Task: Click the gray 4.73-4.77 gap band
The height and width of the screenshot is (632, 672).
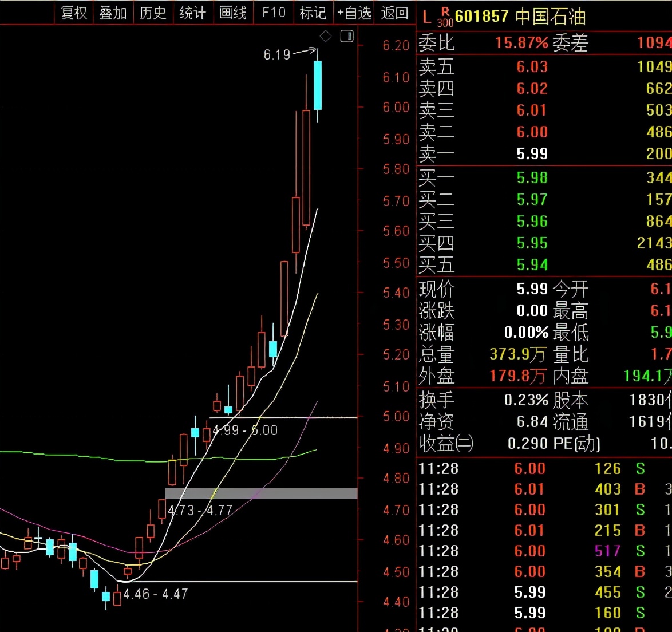Action: click(261, 493)
